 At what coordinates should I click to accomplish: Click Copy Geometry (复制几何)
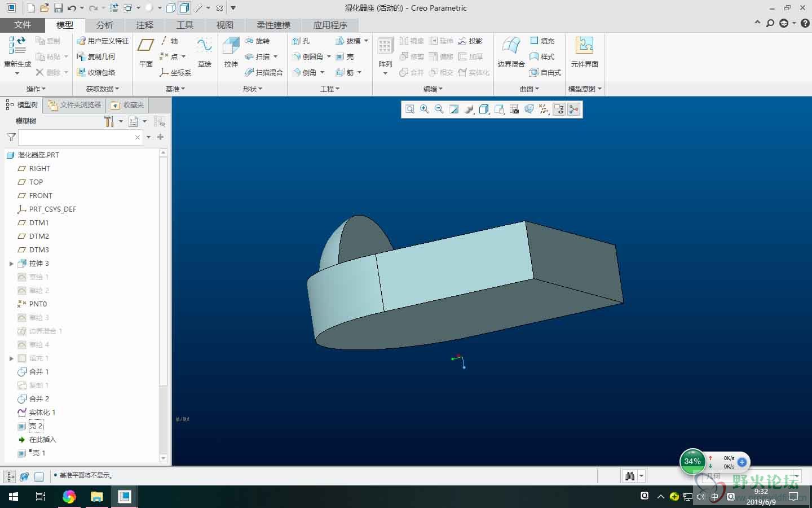96,56
